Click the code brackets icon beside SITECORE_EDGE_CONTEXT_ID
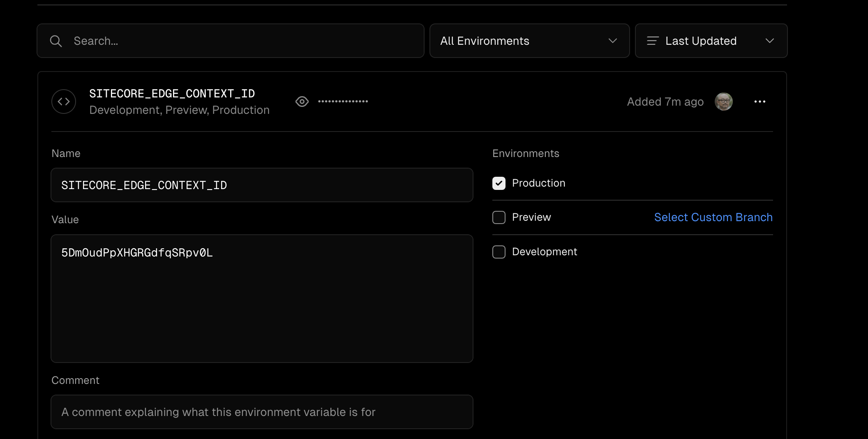 (64, 102)
